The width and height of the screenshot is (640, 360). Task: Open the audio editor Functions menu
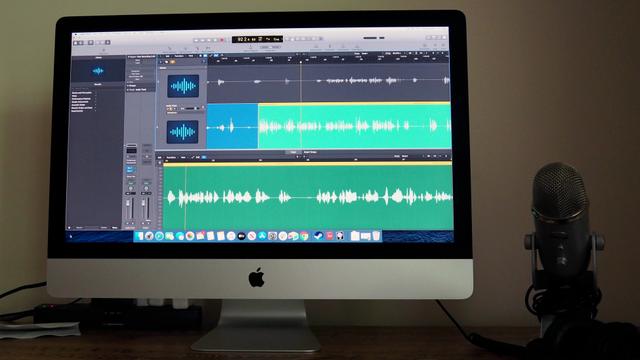pyautogui.click(x=171, y=158)
